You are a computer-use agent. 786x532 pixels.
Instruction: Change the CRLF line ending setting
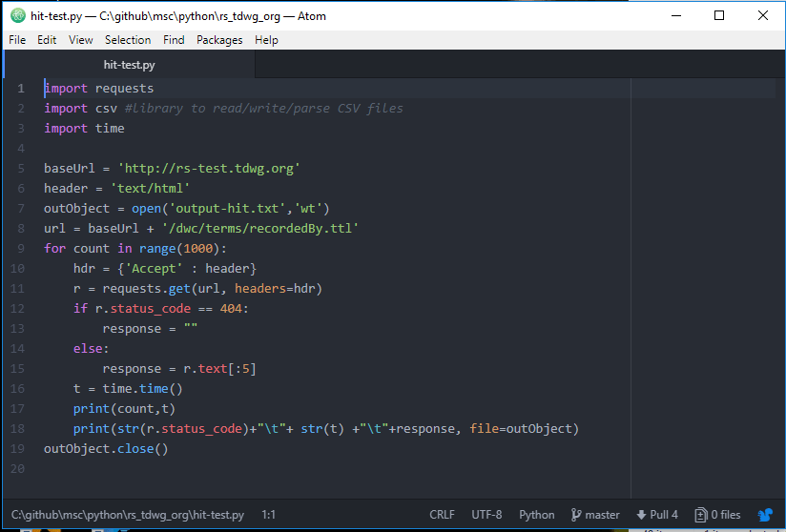point(443,515)
